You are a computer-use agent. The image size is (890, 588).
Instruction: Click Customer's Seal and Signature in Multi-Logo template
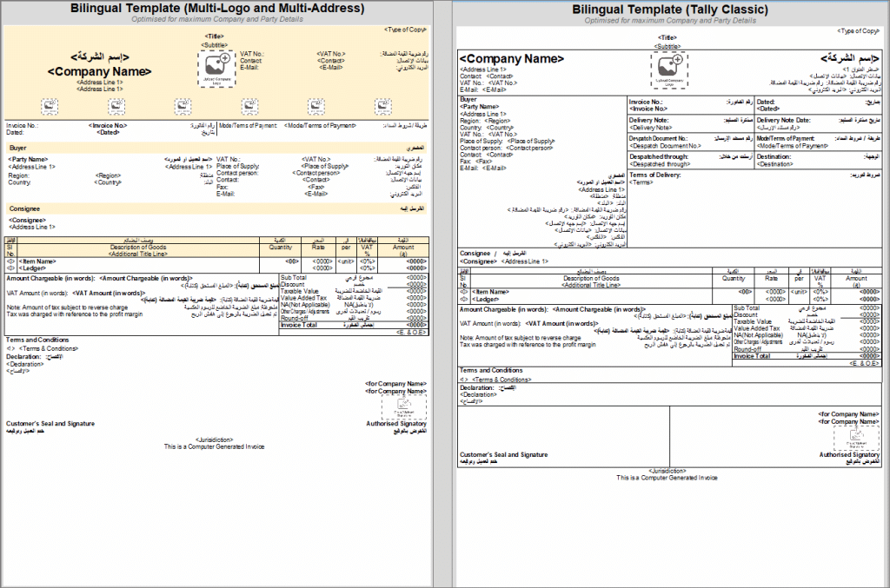(50, 424)
